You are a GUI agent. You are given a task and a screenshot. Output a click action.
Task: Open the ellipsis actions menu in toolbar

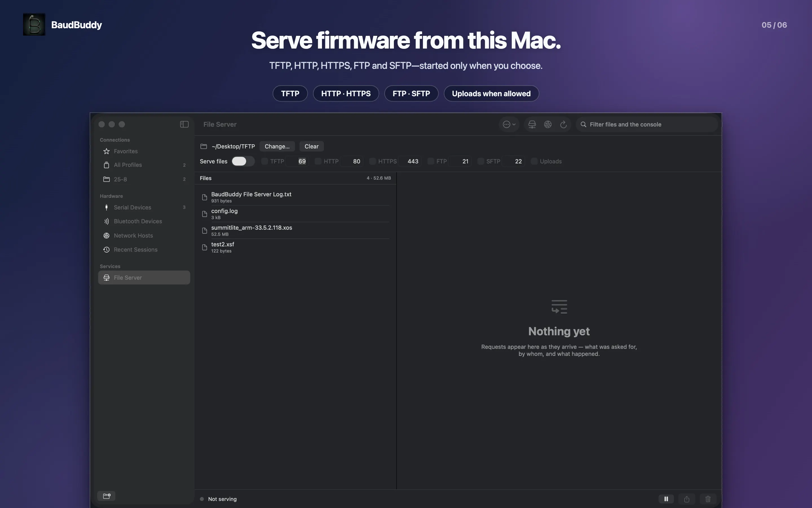click(x=509, y=124)
